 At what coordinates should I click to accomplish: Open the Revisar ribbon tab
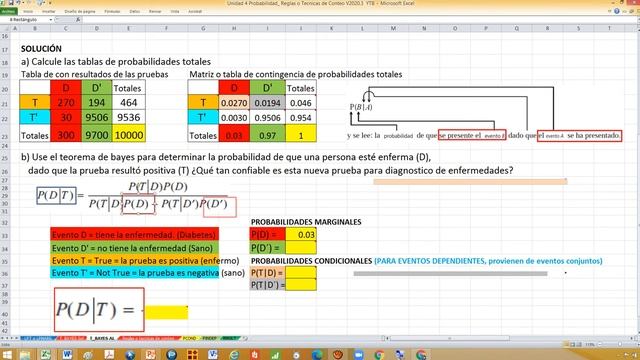(155, 11)
